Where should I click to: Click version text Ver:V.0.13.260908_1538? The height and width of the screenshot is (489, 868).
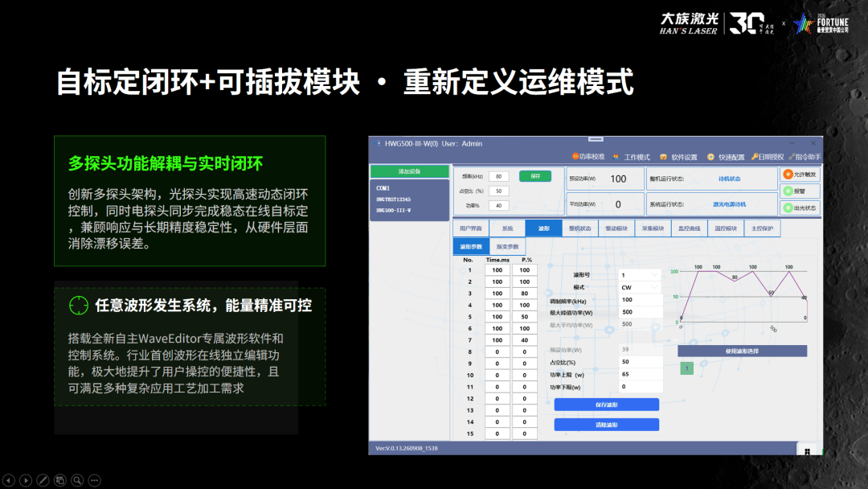pos(407,448)
